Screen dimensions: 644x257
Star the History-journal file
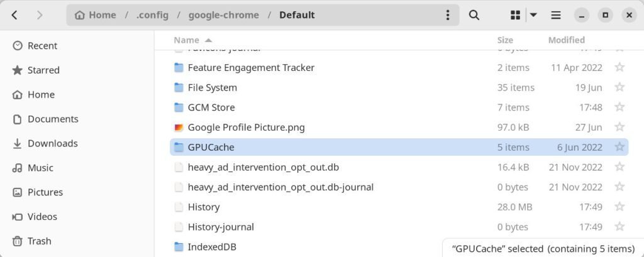pos(619,227)
